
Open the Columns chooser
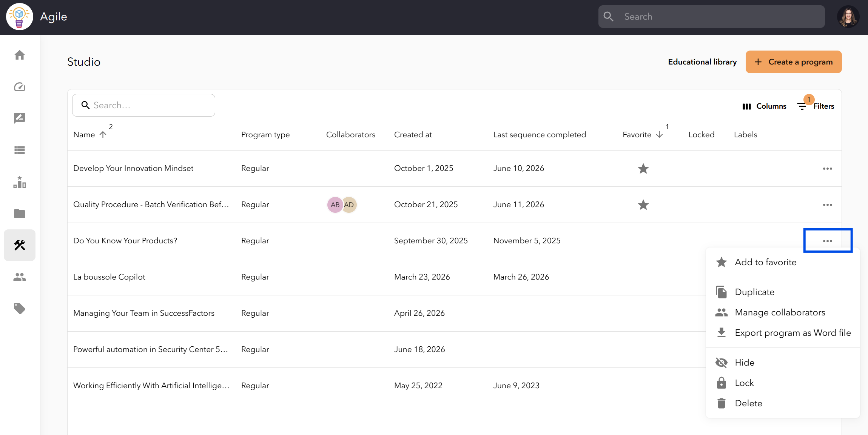pyautogui.click(x=764, y=106)
